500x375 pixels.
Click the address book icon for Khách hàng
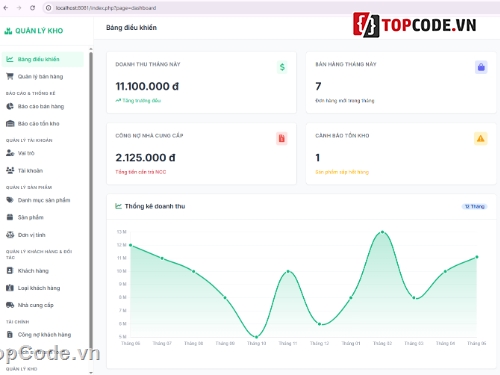[x=10, y=271]
